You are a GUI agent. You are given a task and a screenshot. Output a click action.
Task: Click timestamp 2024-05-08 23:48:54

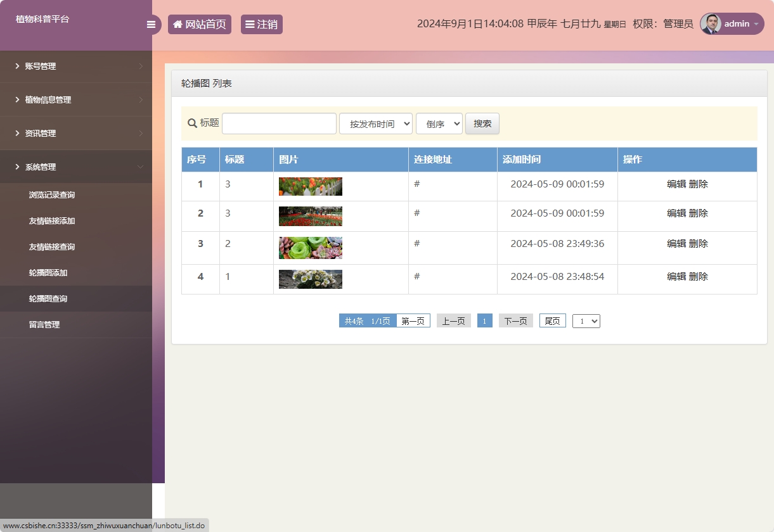tap(557, 277)
